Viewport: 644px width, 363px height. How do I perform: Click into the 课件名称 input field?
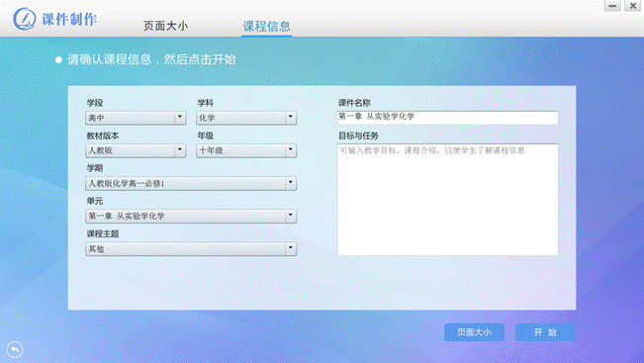(x=448, y=118)
